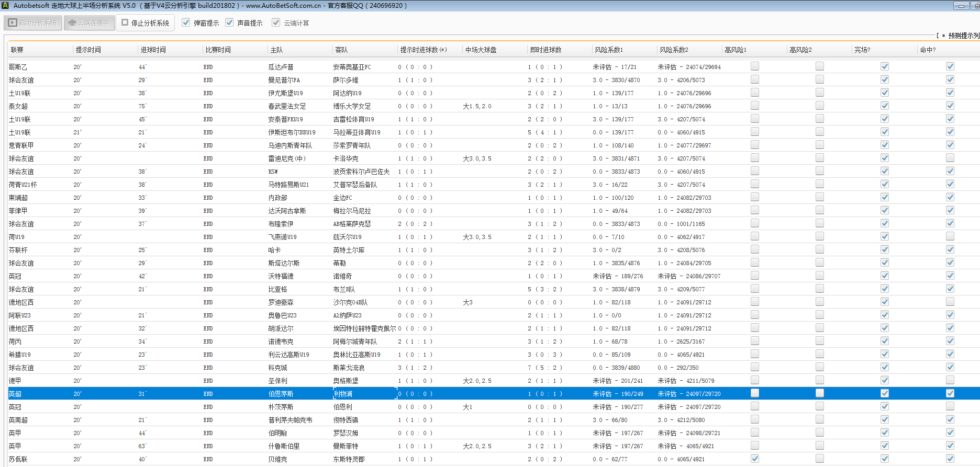Click the 中场大球盘 column header
This screenshot has height=467, width=980.
(481, 50)
